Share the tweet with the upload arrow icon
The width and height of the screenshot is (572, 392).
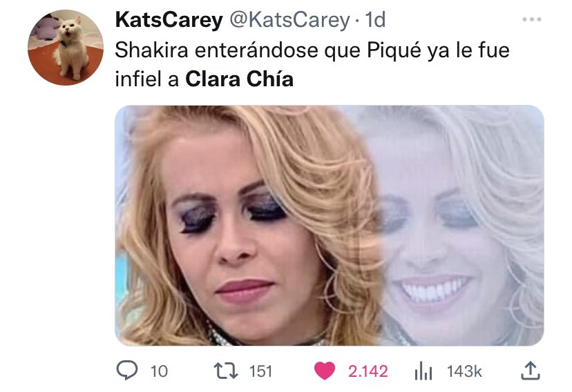click(530, 371)
